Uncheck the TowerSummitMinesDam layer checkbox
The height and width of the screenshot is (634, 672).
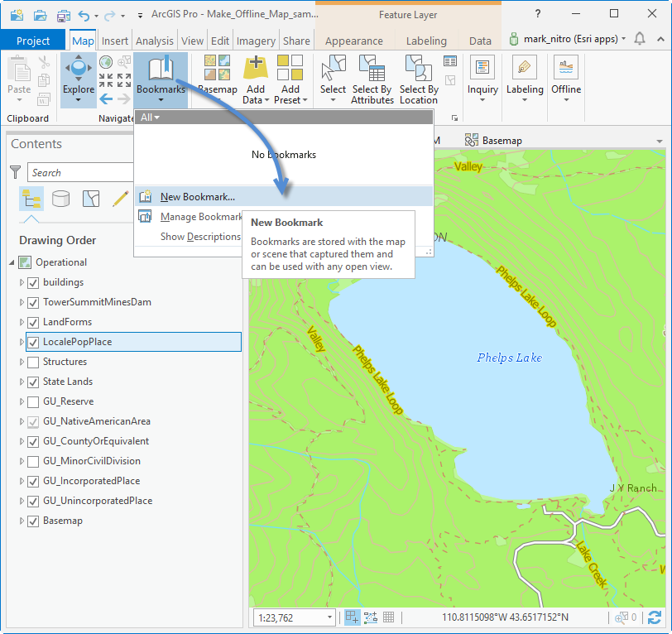(33, 303)
